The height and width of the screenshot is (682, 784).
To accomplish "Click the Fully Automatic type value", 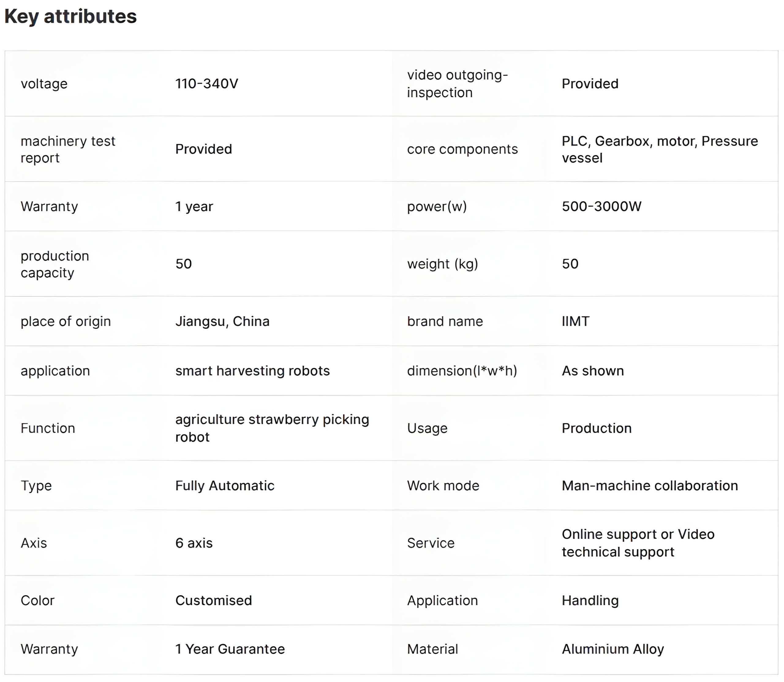I will [x=224, y=486].
